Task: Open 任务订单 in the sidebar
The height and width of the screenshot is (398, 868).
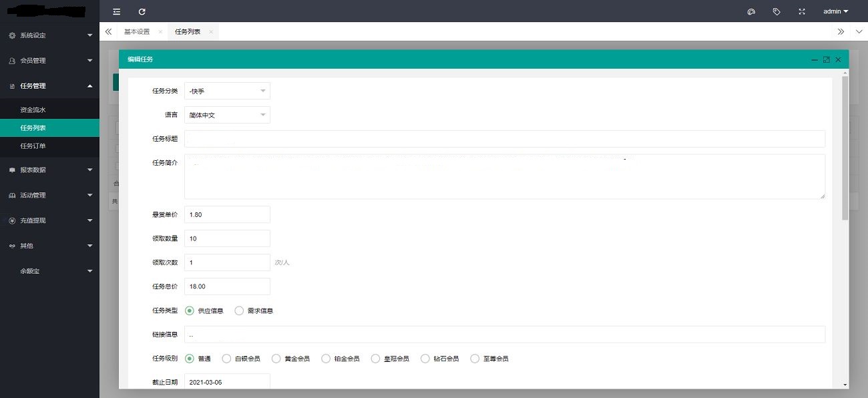Action: 49,146
